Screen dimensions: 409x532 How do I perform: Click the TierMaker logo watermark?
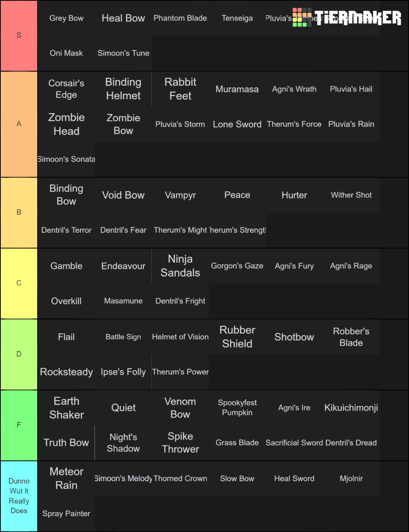point(347,18)
